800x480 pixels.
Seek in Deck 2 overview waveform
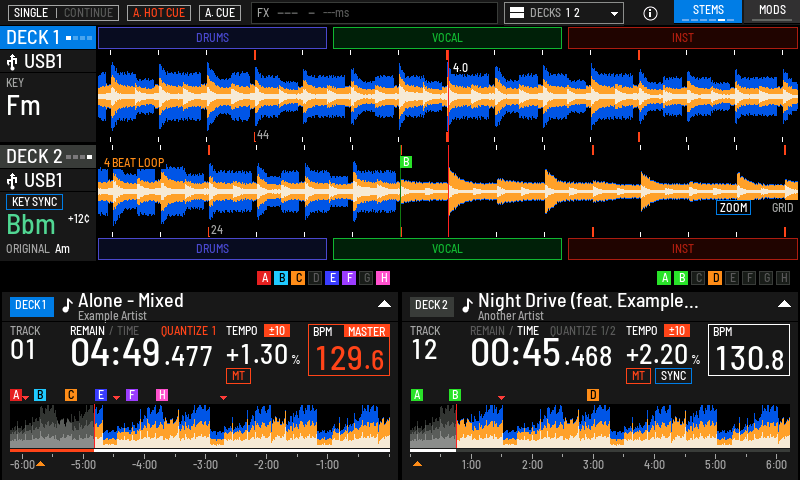(600, 426)
